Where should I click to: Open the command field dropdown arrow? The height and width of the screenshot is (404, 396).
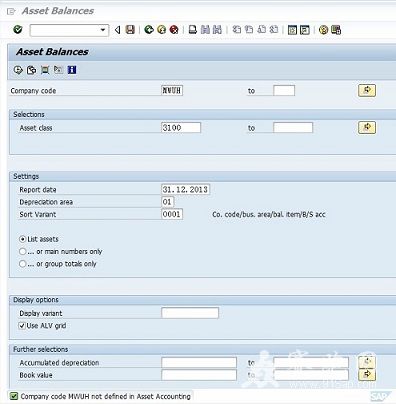(x=103, y=30)
